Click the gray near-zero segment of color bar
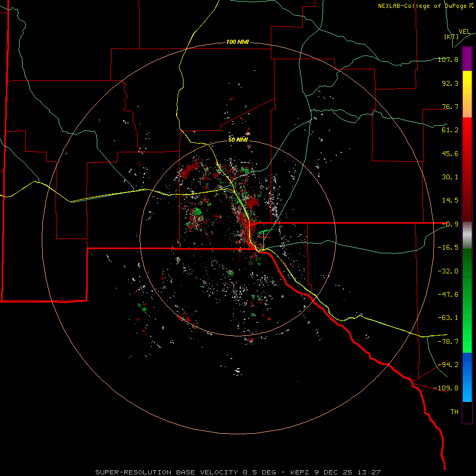Viewport: 476px width, 476px height. [x=467, y=235]
